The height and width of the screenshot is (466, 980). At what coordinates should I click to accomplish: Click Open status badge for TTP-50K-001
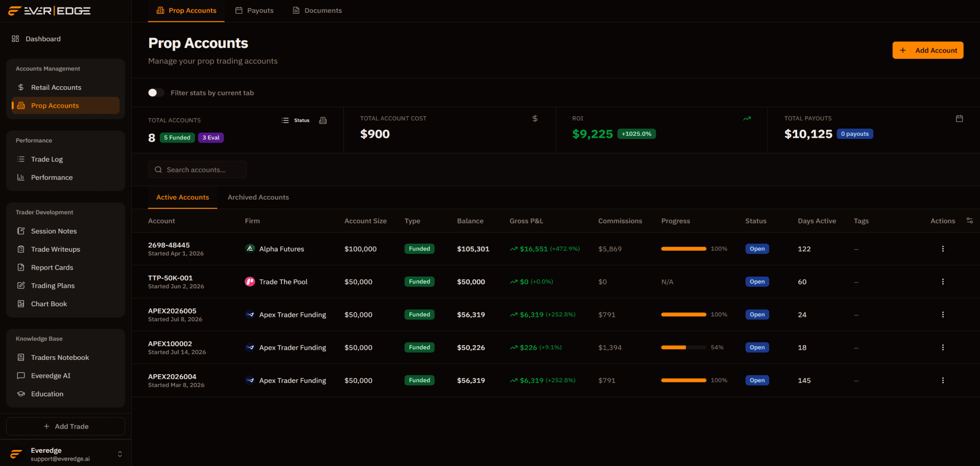[x=757, y=282]
